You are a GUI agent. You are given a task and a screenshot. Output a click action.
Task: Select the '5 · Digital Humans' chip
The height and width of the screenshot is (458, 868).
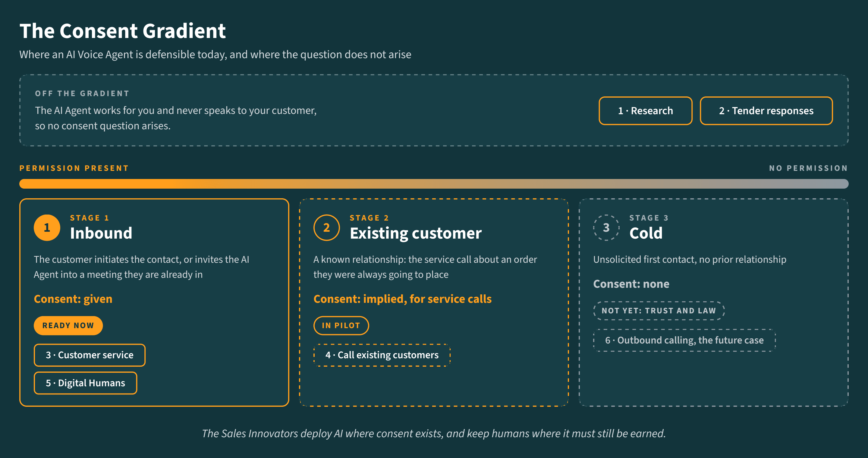[85, 383]
